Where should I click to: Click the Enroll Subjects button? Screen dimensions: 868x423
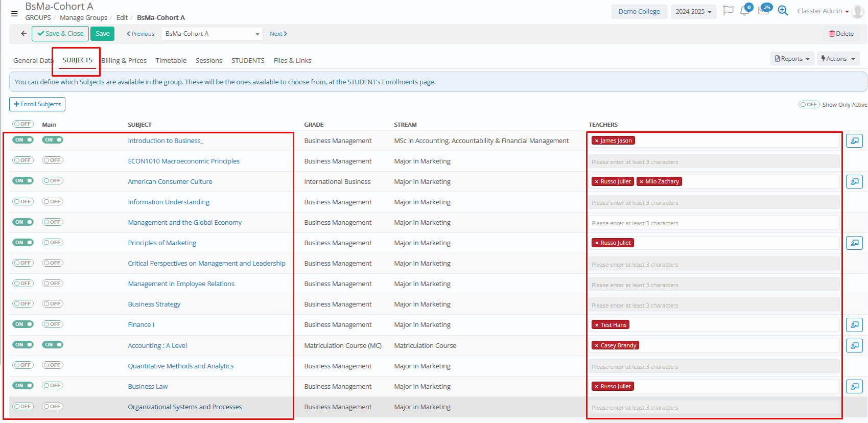pos(37,104)
